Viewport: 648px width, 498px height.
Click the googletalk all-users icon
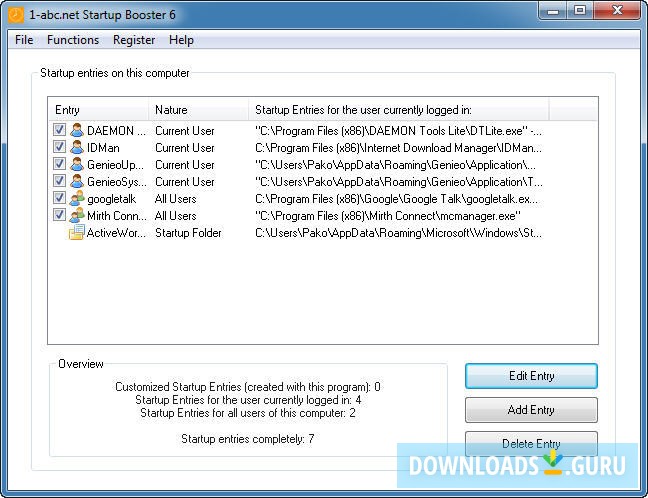pyautogui.click(x=77, y=198)
